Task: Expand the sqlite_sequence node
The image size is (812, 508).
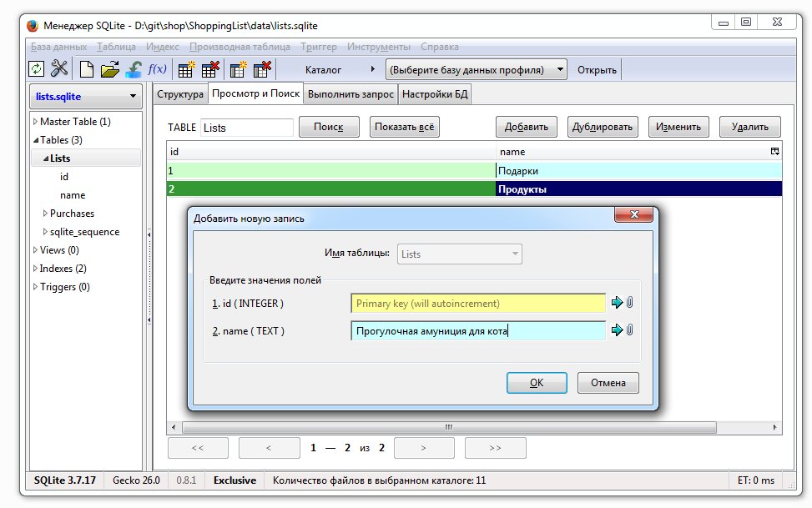Action: pyautogui.click(x=45, y=231)
